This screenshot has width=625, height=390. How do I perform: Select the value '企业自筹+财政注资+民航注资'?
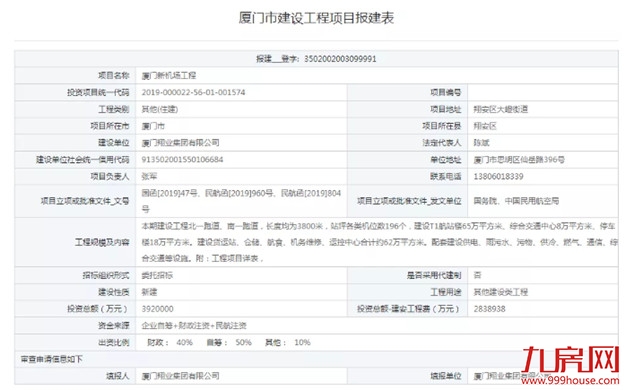(194, 326)
